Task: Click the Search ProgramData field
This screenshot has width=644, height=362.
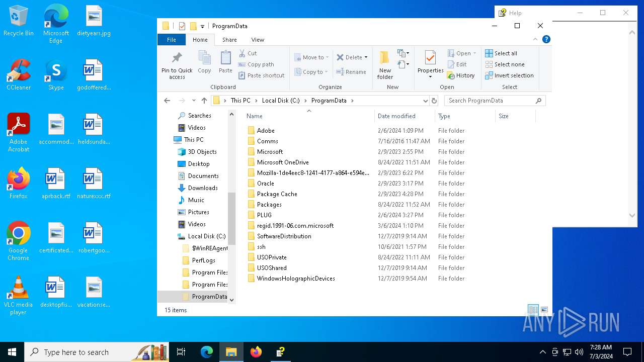Action: tap(495, 101)
